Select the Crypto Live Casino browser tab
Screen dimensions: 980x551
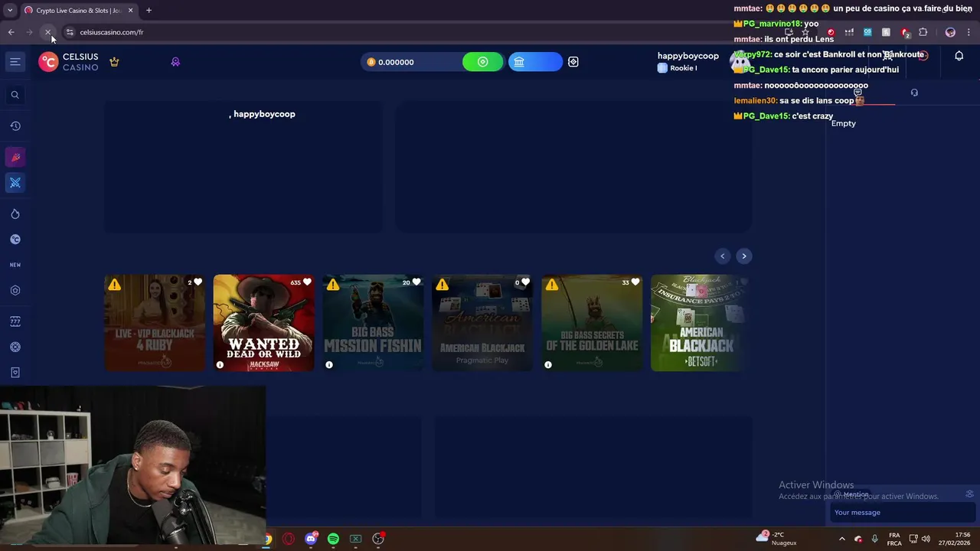pyautogui.click(x=79, y=11)
